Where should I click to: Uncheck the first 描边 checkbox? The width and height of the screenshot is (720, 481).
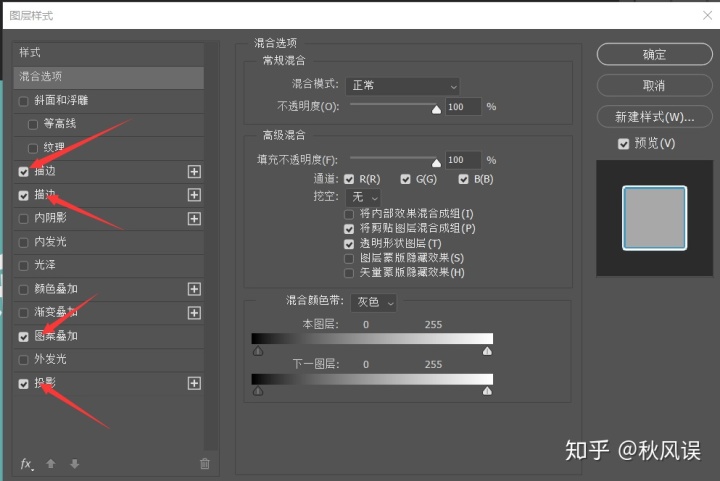(x=23, y=172)
